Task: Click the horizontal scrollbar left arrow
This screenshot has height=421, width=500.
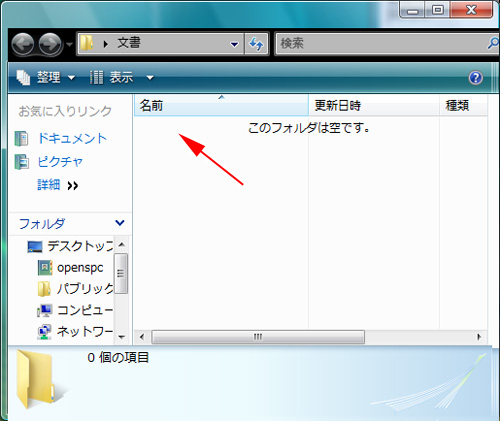Action: tap(142, 337)
